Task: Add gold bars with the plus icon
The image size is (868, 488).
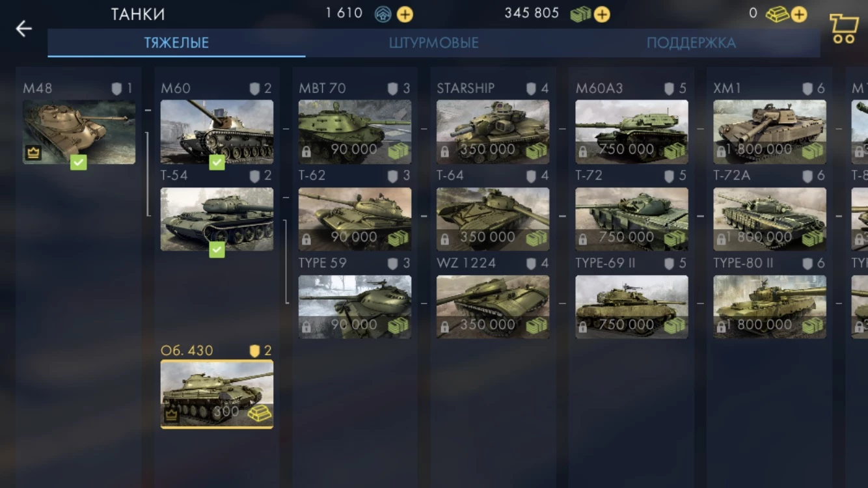Action: tap(798, 14)
